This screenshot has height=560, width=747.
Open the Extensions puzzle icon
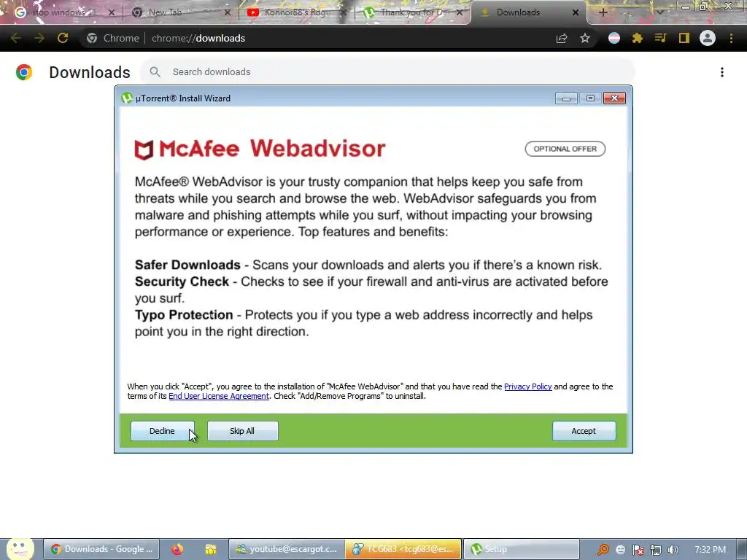[638, 38]
